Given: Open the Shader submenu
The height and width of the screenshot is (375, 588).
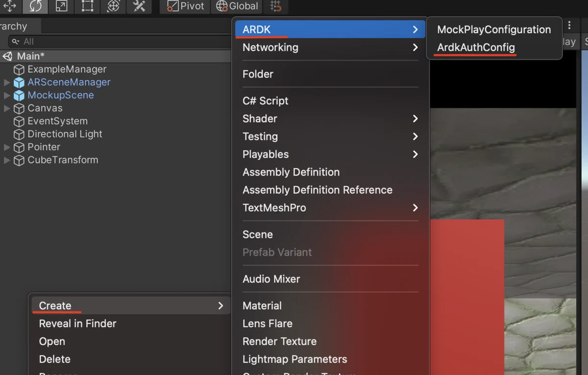Looking at the screenshot, I should pyautogui.click(x=331, y=118).
